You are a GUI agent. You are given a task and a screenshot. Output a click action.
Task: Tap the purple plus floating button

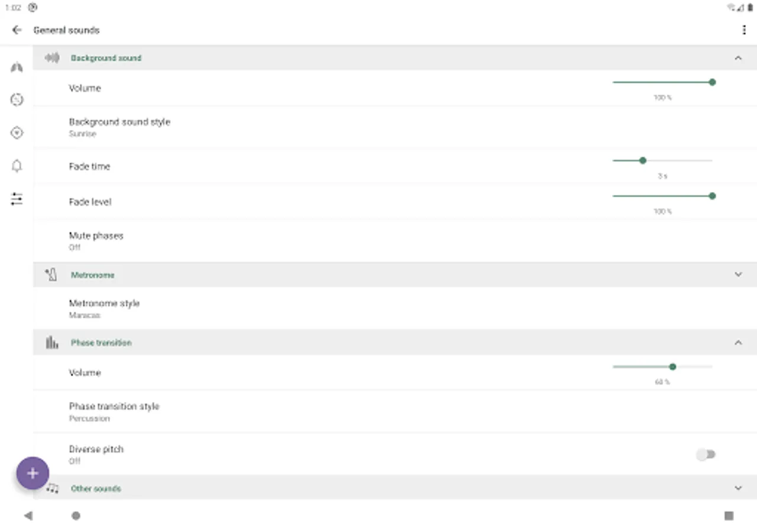[x=33, y=473]
